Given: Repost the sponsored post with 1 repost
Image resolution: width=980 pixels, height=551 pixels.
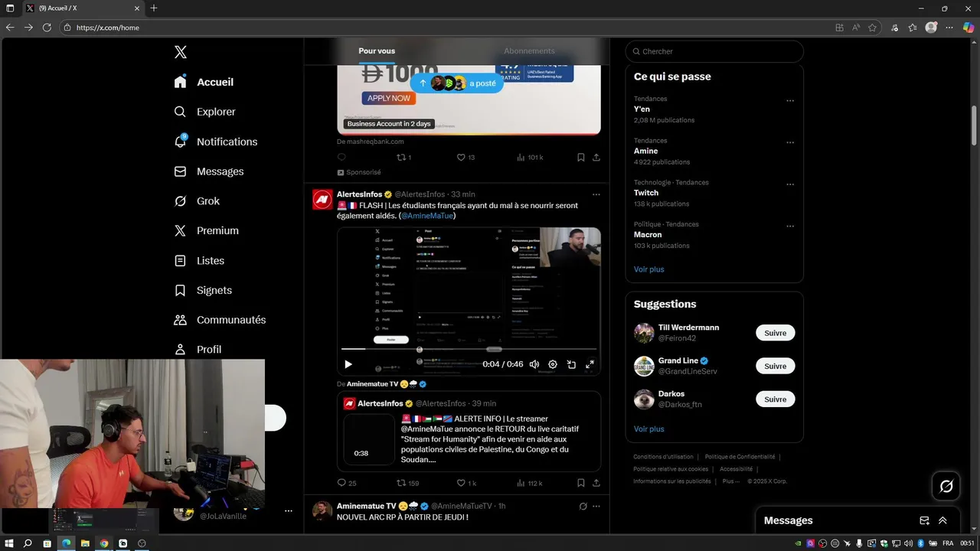Looking at the screenshot, I should click(x=403, y=157).
